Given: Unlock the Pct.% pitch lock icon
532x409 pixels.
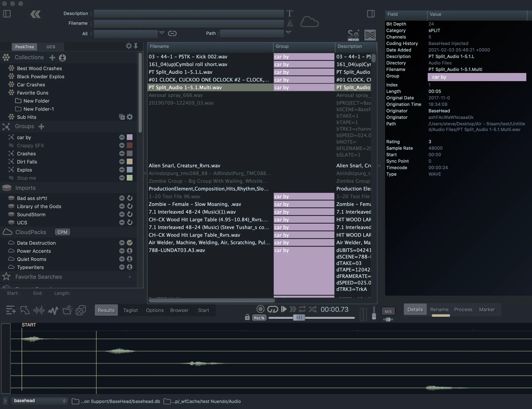Looking at the screenshot, I should pyautogui.click(x=247, y=317).
